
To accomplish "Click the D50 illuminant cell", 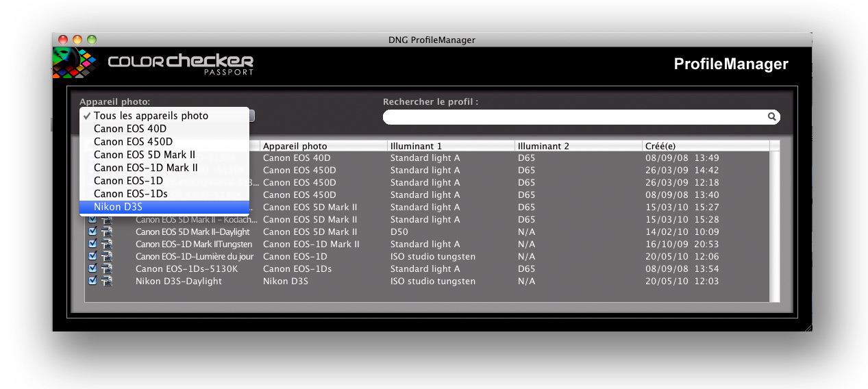I will coord(399,231).
